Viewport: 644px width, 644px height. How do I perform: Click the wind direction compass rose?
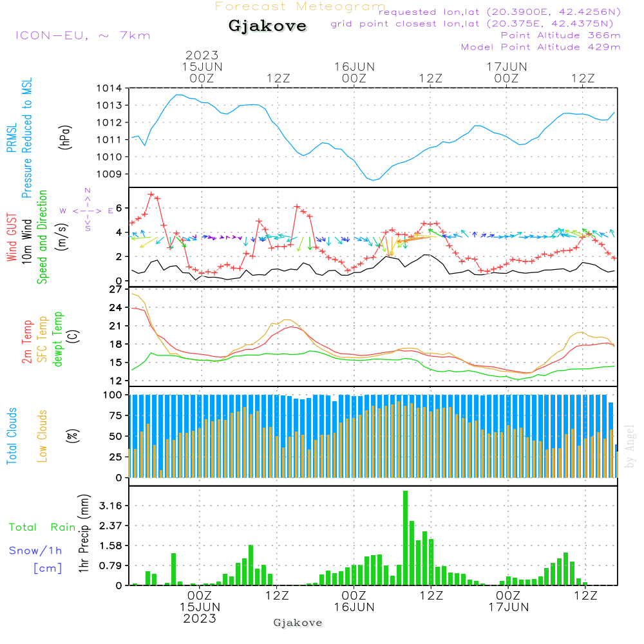[x=88, y=210]
